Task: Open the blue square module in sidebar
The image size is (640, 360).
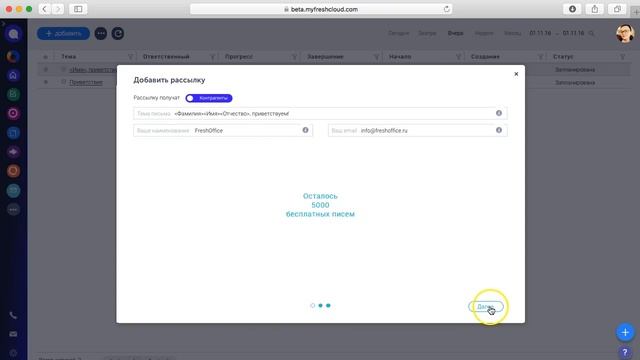Action: [13, 133]
